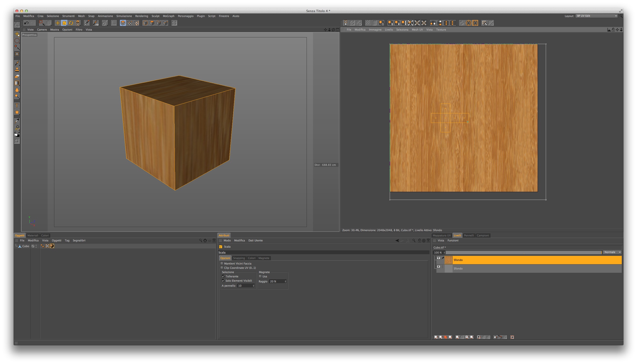Viewport: 637px width, 364px height.
Task: Adjust the A pennello value stepper
Action: (253, 285)
